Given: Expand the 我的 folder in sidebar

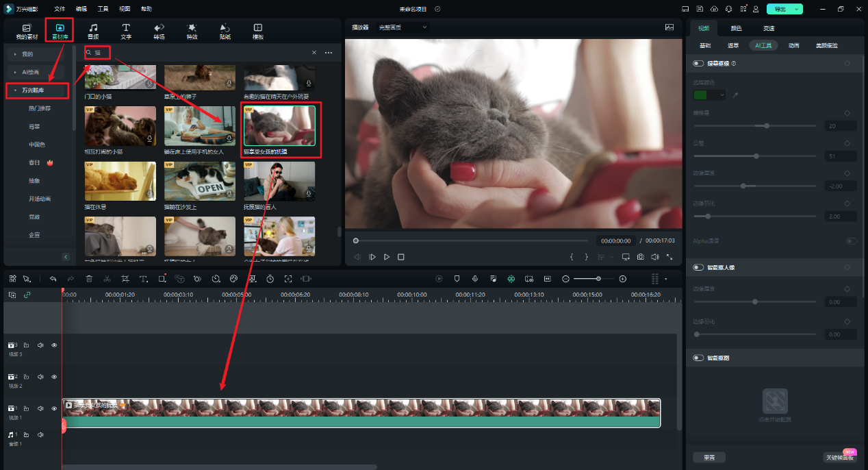Looking at the screenshot, I should pyautogui.click(x=27, y=53).
